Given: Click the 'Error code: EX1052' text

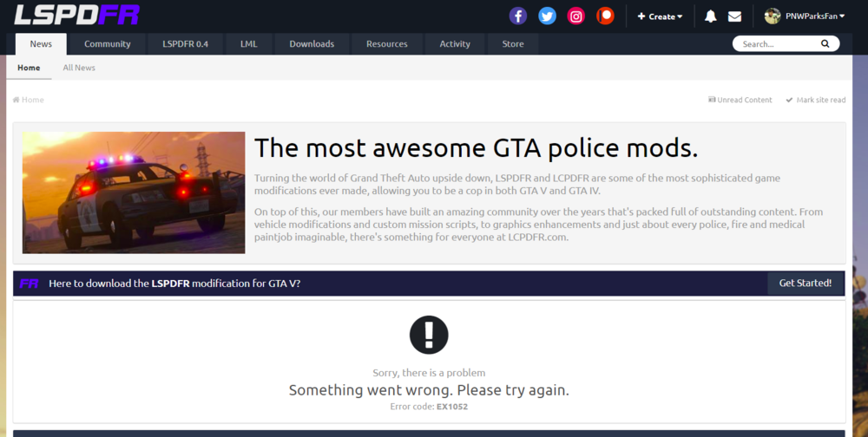Looking at the screenshot, I should 429,407.
